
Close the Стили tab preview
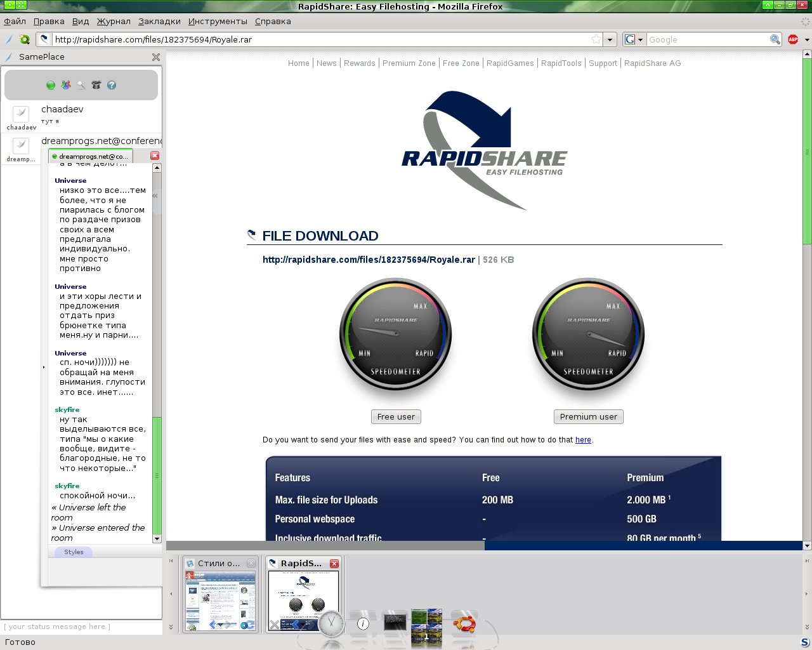[251, 564]
